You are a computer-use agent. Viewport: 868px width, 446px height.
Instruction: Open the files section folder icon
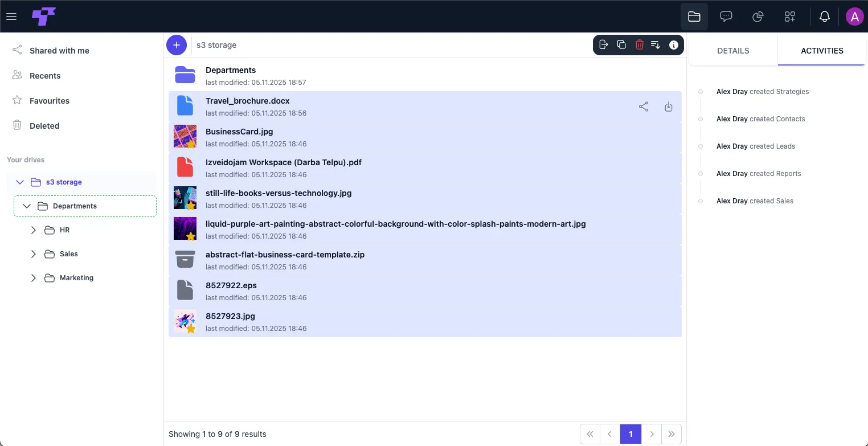(694, 17)
